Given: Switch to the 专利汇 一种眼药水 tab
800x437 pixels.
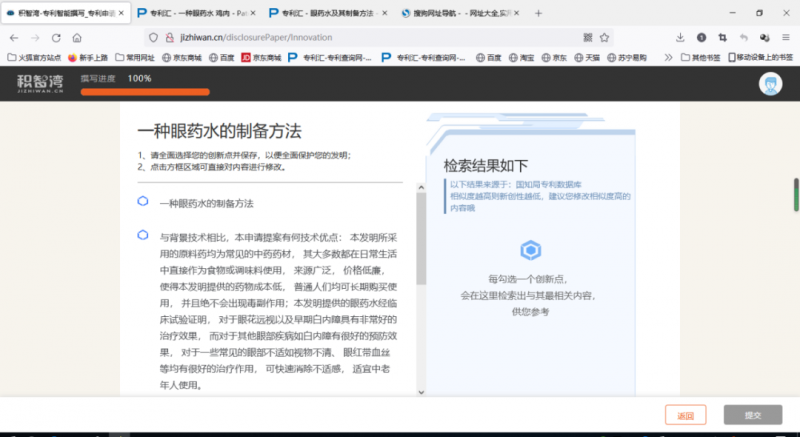Looking at the screenshot, I should (x=198, y=13).
